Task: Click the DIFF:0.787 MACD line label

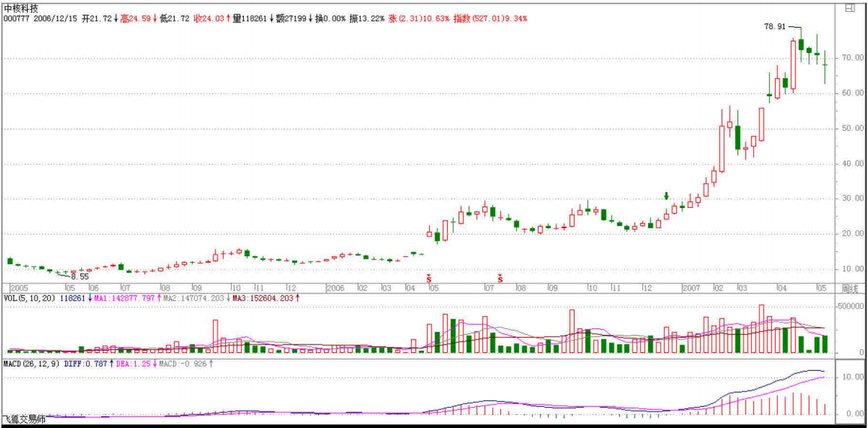Action: point(87,363)
